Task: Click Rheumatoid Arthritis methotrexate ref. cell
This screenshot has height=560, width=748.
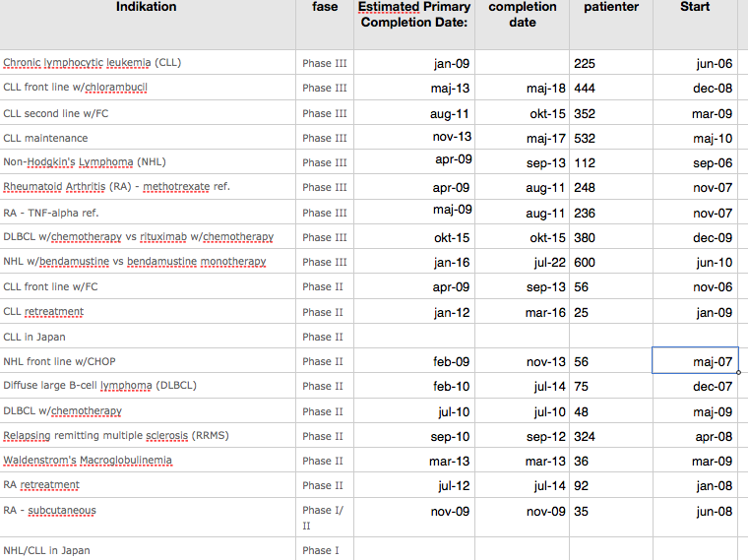Action: (148, 187)
